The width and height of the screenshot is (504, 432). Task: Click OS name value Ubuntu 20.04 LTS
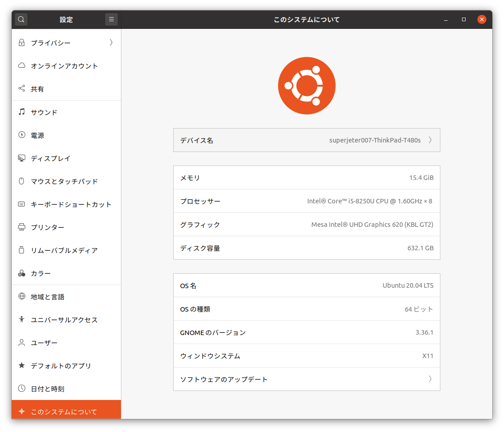pos(408,285)
